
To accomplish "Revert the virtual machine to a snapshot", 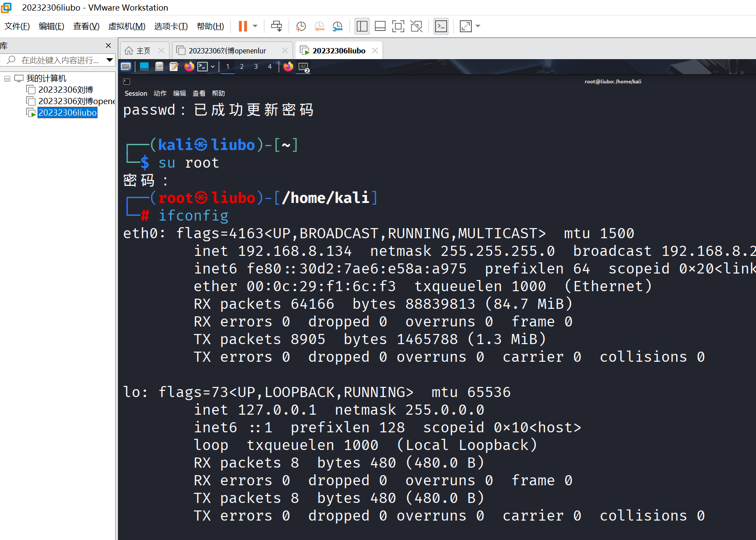I will tap(320, 26).
